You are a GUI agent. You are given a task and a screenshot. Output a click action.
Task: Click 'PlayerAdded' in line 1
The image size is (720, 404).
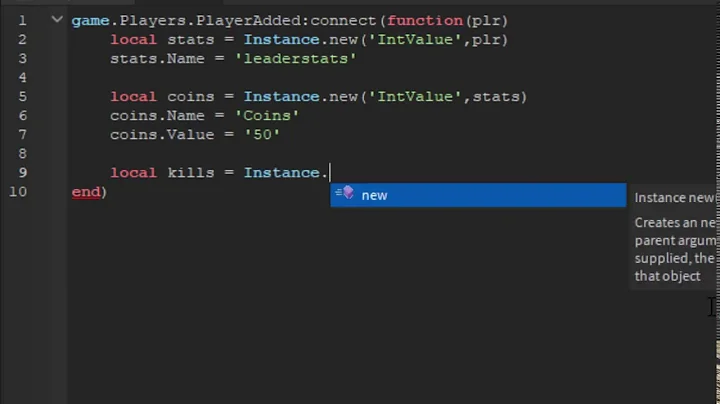[248, 21]
